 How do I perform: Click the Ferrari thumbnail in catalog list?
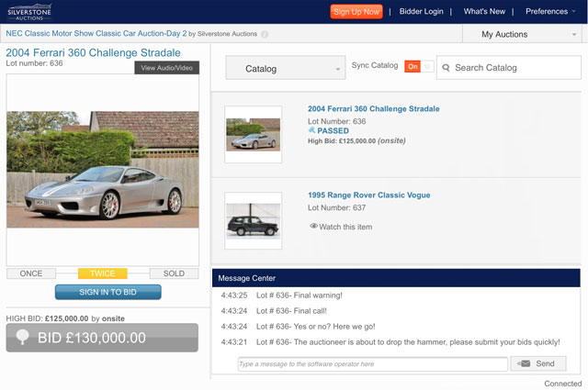point(254,135)
